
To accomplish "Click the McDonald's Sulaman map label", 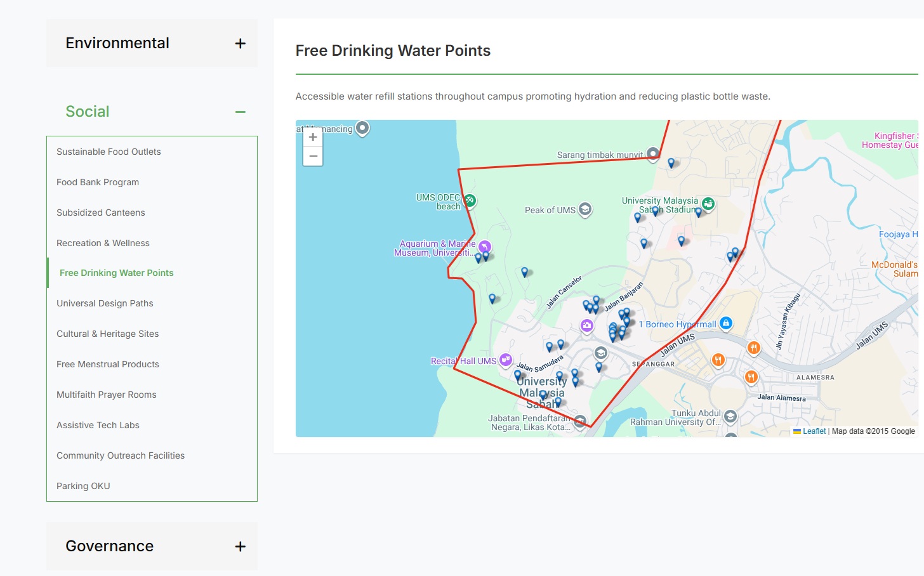I will click(x=895, y=269).
